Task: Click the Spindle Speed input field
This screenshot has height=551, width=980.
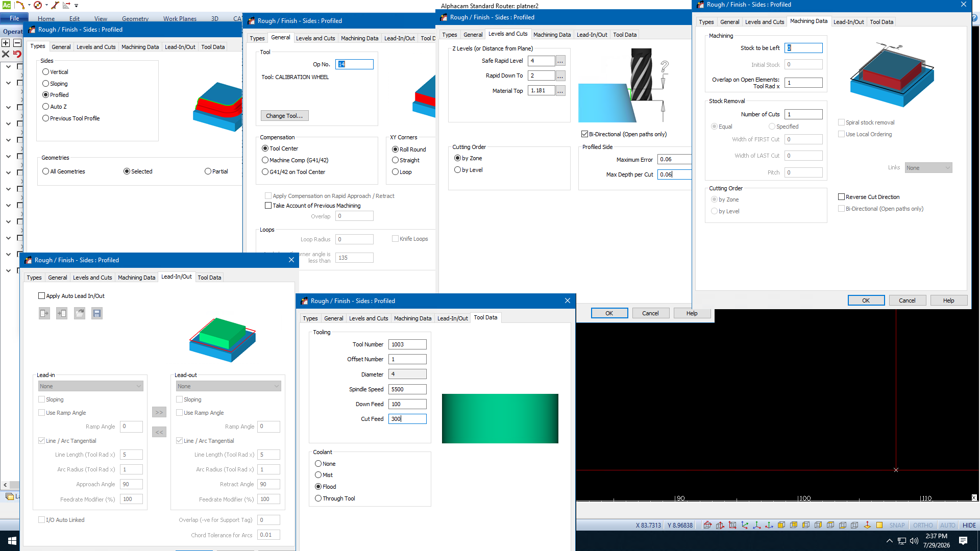Action: click(407, 389)
